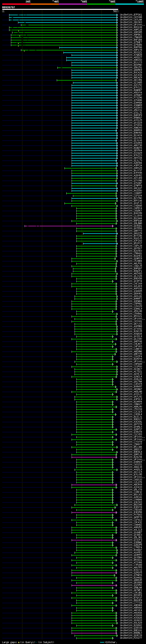The height and width of the screenshot is (644, 146).
Task: Click the UniRef100_Q5K251 entry
Action: pyautogui.click(x=131, y=67)
